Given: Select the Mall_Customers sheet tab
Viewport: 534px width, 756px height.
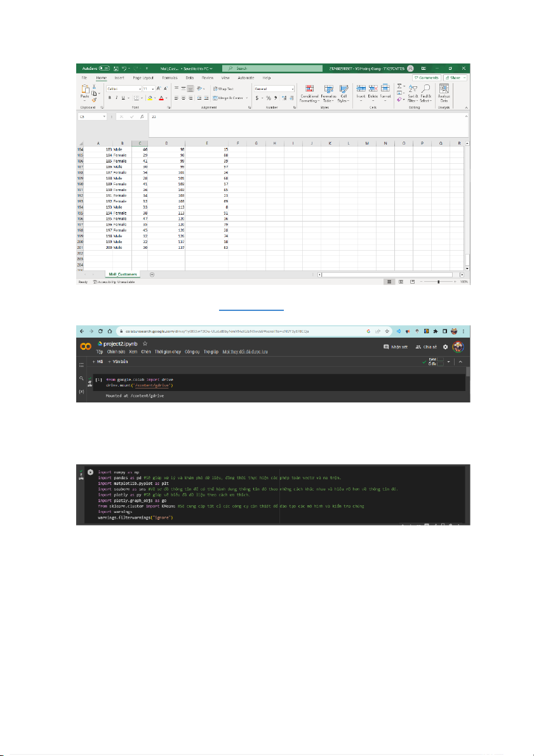Looking at the screenshot, I should [x=123, y=274].
